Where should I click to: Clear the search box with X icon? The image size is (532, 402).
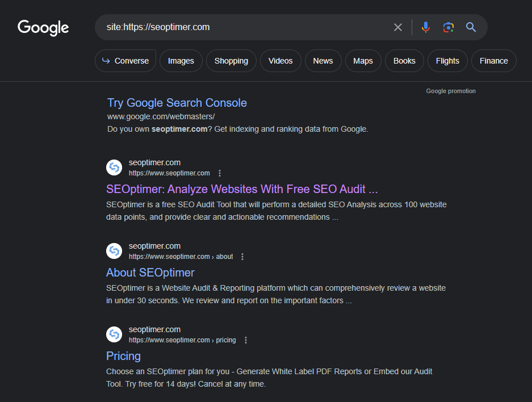(x=398, y=27)
